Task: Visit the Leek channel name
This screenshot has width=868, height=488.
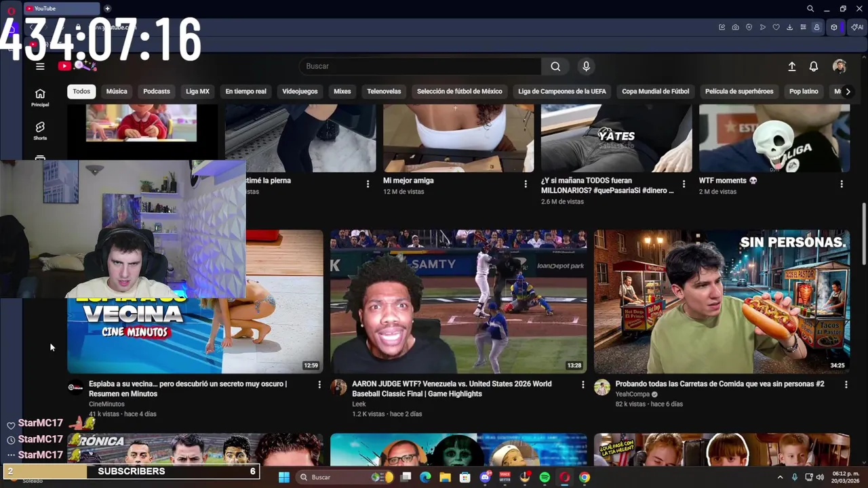Action: point(359,404)
